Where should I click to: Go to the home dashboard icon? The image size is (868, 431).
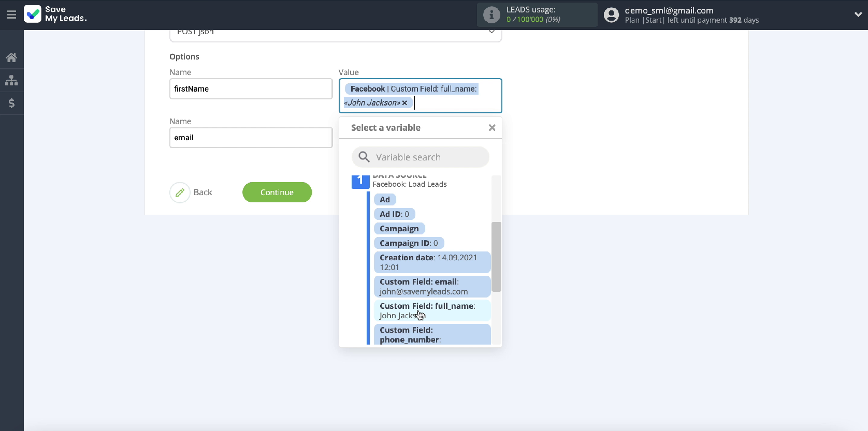(11, 57)
